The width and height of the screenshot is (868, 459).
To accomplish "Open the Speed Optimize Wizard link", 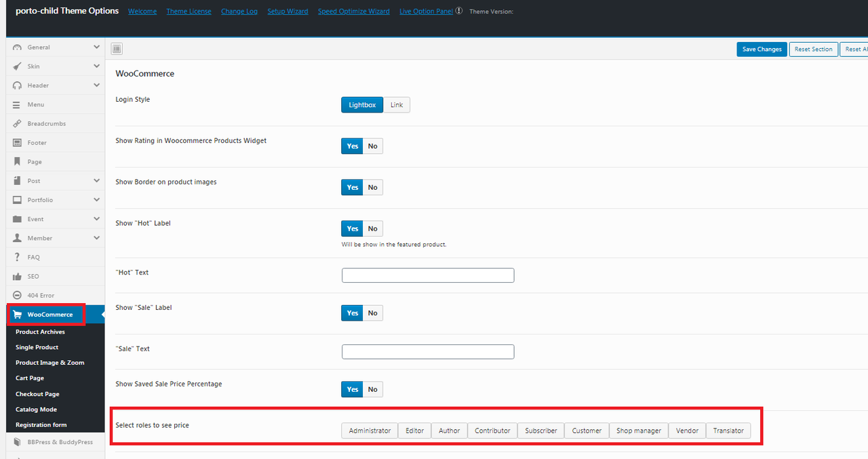I will tap(354, 12).
